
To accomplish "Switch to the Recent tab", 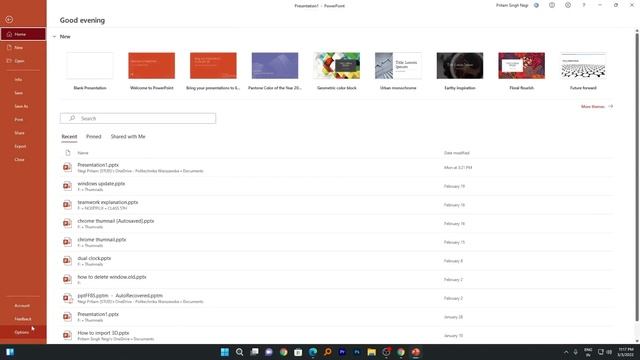I will coord(69,137).
